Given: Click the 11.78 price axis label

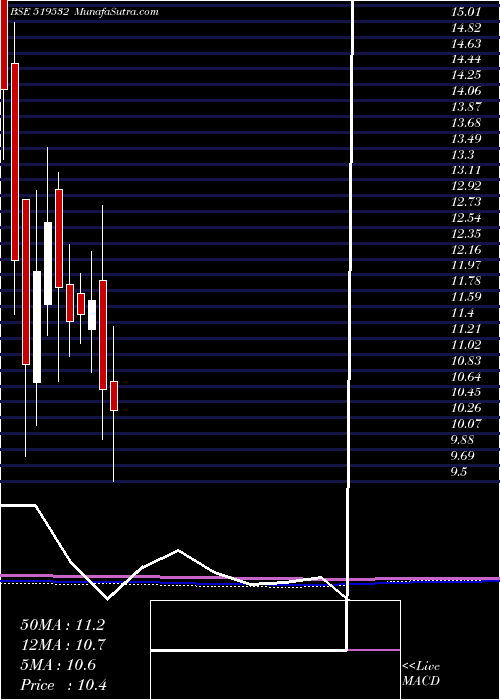Looking at the screenshot, I should pos(466,282).
